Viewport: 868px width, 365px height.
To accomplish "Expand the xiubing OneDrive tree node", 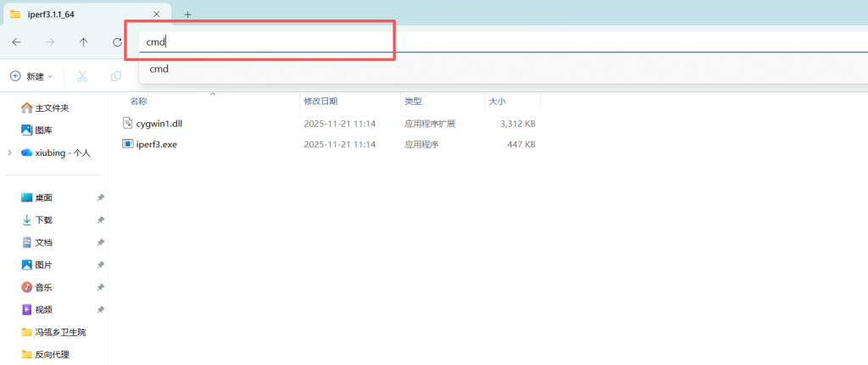I will (x=9, y=152).
